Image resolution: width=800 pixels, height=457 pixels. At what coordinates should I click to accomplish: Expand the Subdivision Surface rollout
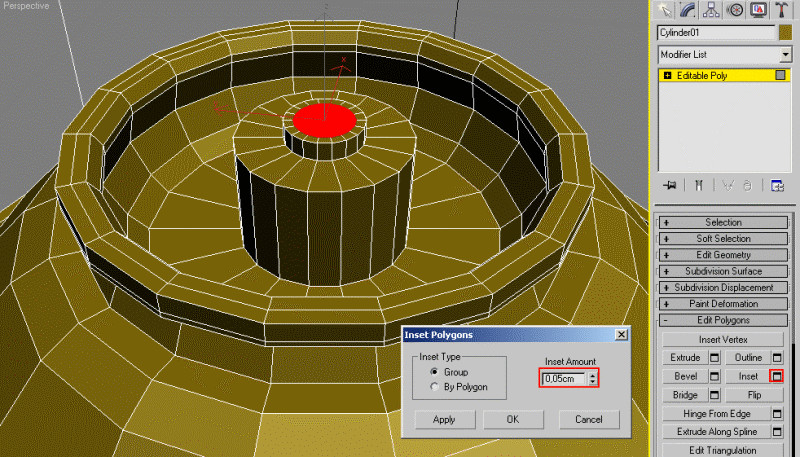(723, 271)
